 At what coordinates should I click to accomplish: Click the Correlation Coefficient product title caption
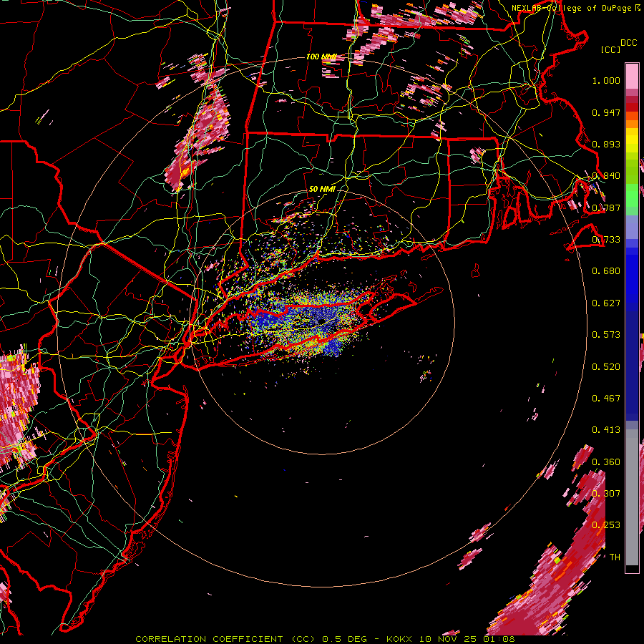pos(325,639)
